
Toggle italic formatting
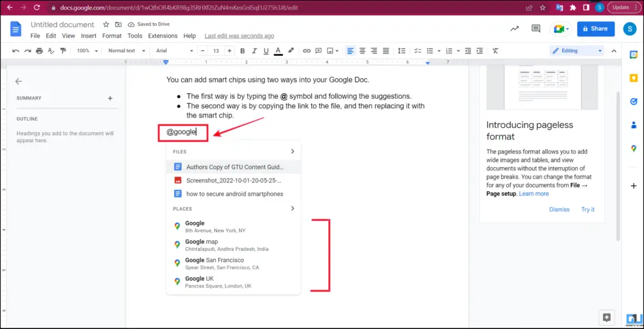point(254,51)
